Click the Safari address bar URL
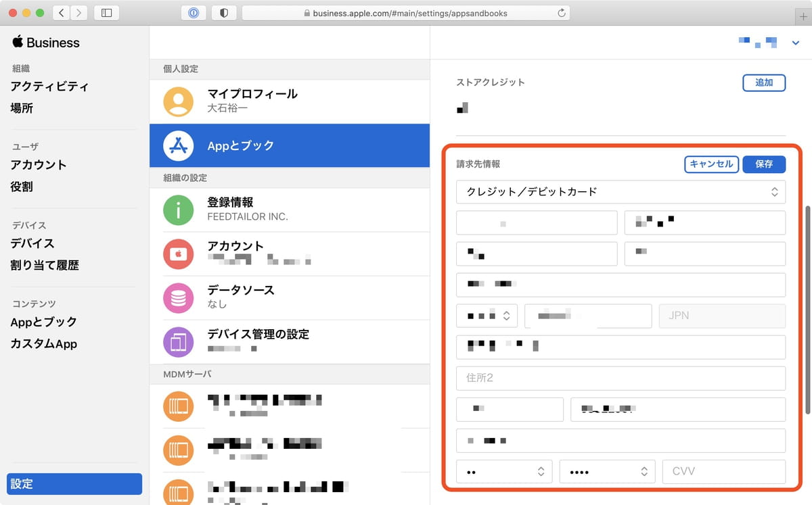812x505 pixels. tap(410, 13)
